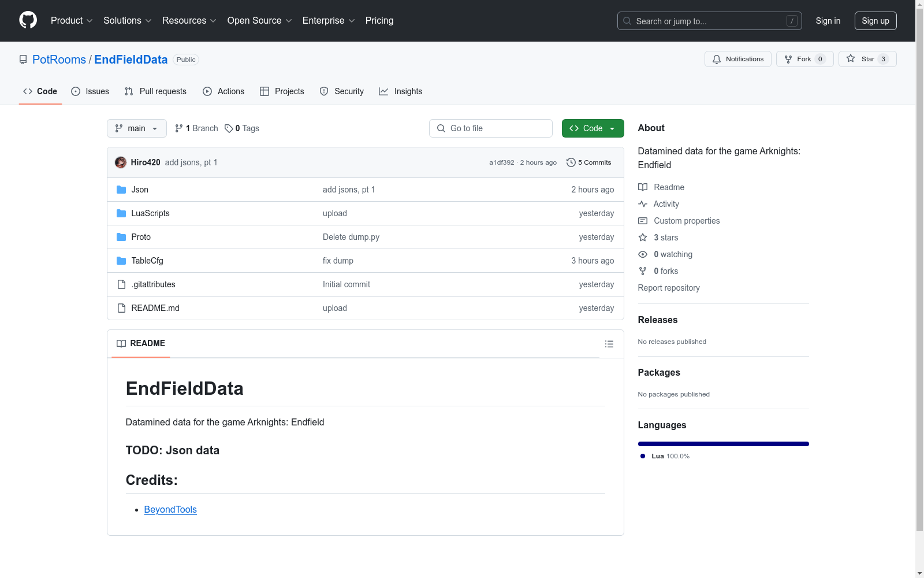This screenshot has height=578, width=924.
Task: Click the Go to file search icon
Action: (x=441, y=128)
